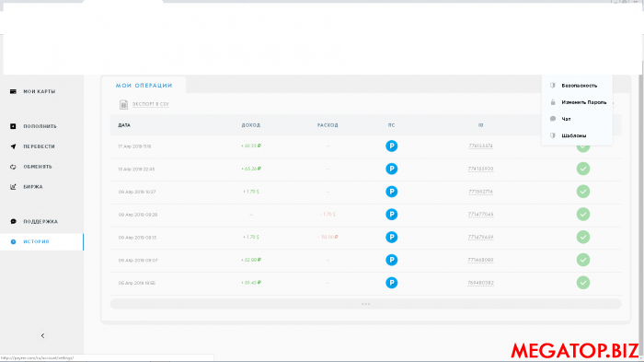Screen dimensions: 644x362
Task: Open transaction ID 771502716 link
Action: [x=480, y=192]
